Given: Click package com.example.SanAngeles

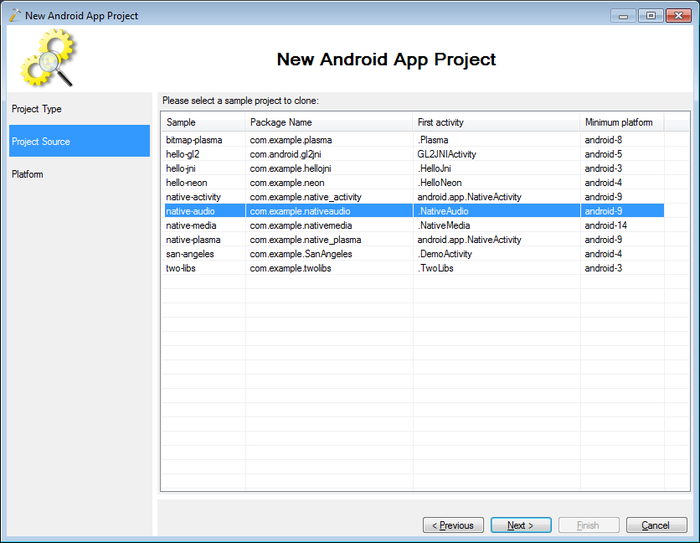Looking at the screenshot, I should point(301,254).
